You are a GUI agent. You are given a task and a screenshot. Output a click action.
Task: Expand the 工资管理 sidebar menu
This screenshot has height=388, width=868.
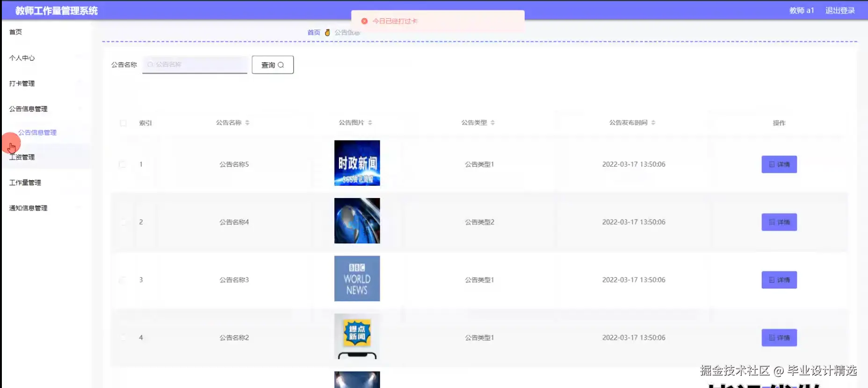click(45, 157)
